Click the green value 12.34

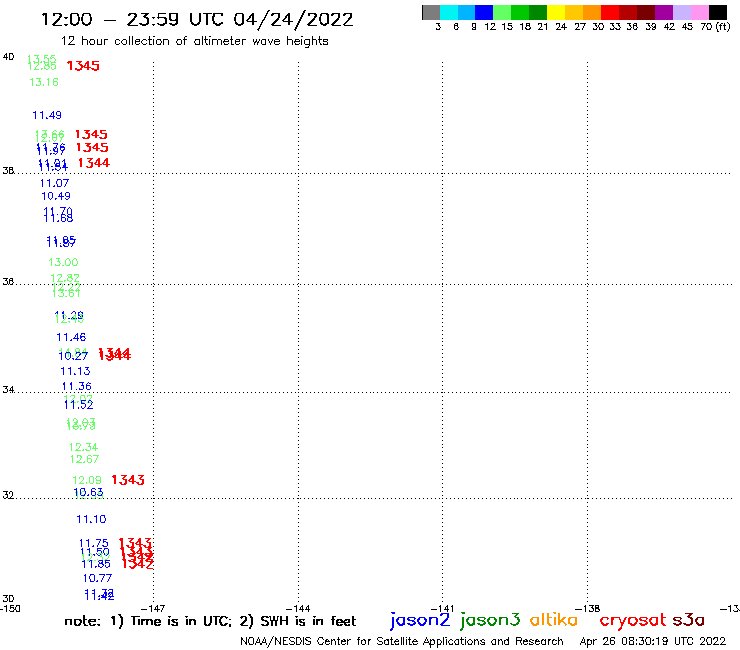[x=84, y=447]
